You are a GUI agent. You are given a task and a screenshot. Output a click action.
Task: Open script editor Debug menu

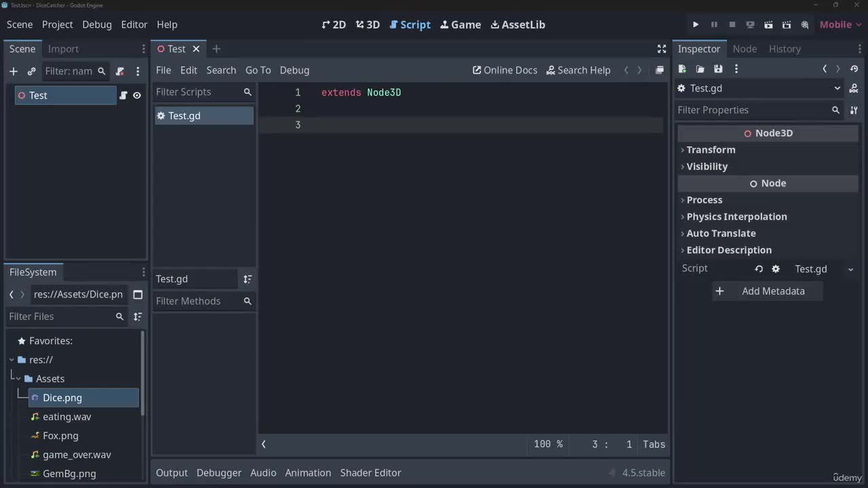point(294,70)
